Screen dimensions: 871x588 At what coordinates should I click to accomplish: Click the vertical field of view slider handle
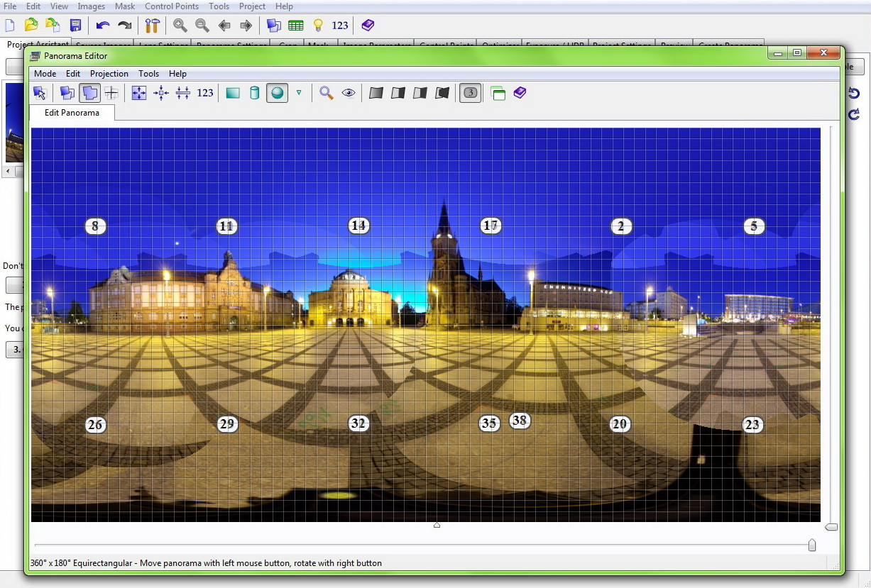click(x=831, y=527)
